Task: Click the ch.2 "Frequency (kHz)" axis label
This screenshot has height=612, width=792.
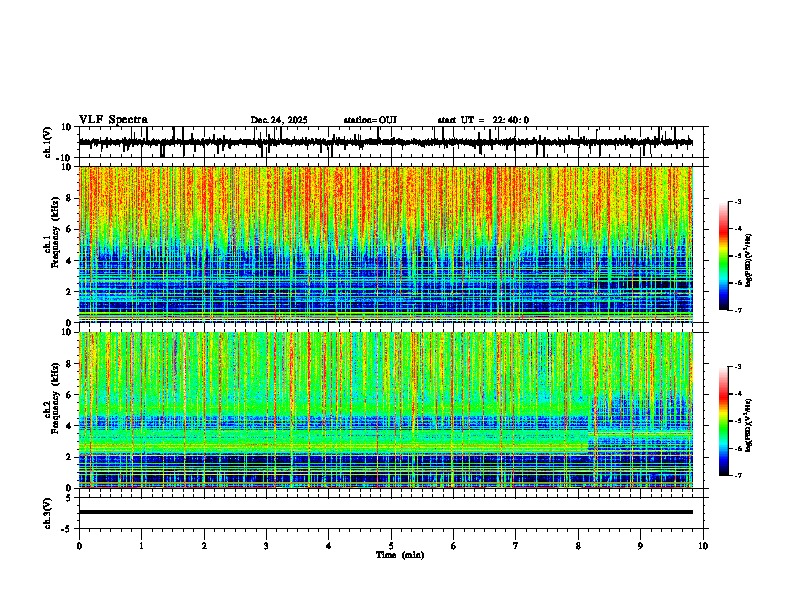Action: click(55, 398)
